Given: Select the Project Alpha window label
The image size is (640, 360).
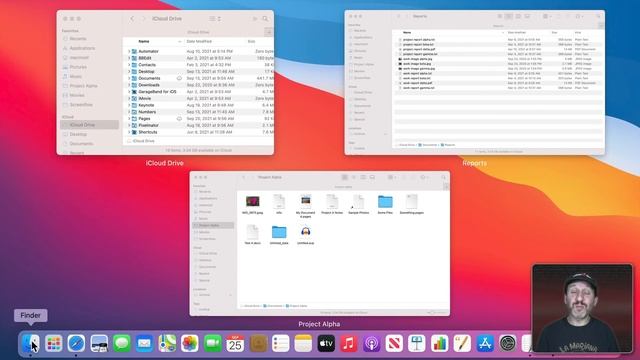Looking at the screenshot, I should point(319,324).
